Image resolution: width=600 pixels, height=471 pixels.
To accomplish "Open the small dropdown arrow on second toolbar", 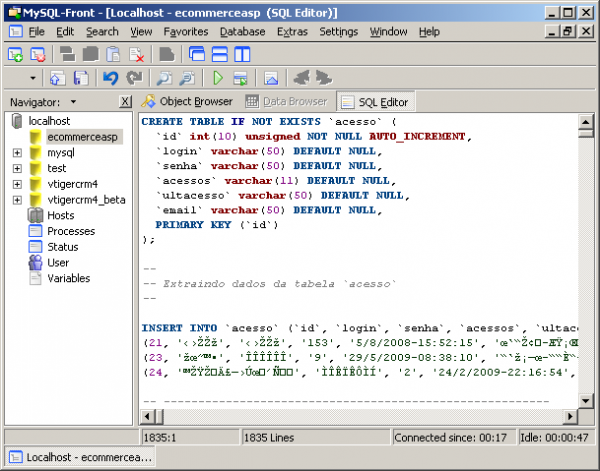I will [33, 78].
